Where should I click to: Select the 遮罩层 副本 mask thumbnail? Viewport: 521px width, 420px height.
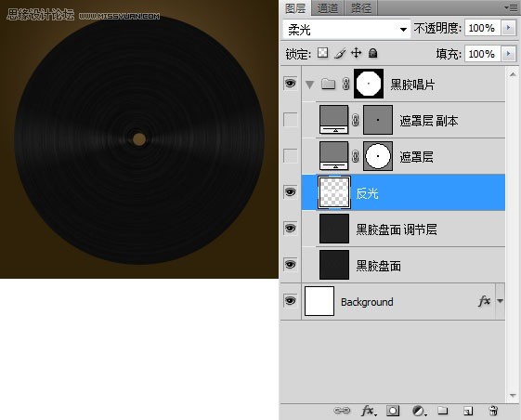pos(378,120)
